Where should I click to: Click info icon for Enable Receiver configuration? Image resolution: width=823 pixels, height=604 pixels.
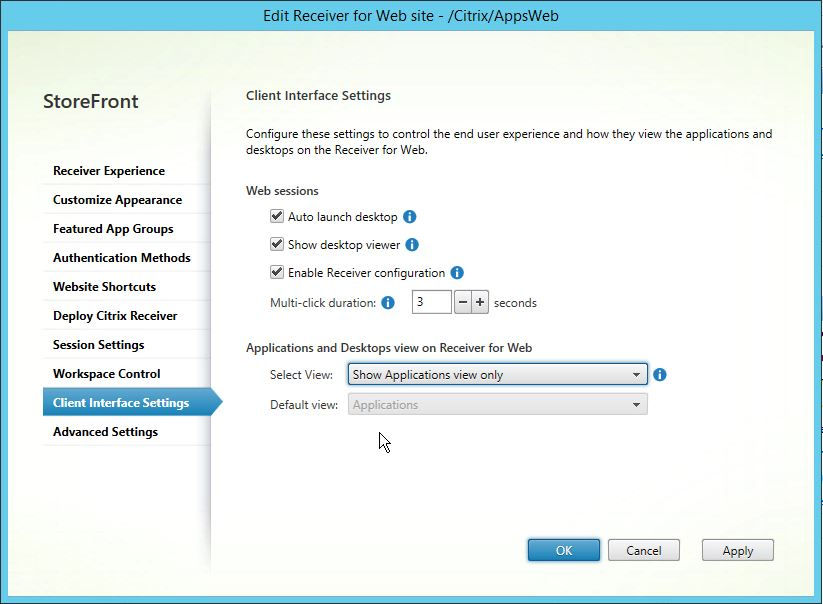click(457, 272)
